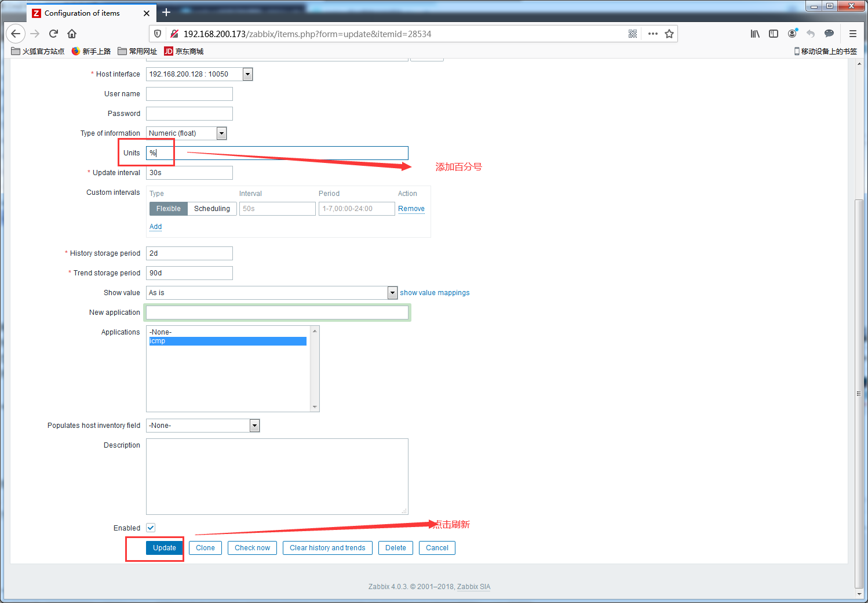The image size is (868, 603).
Task: Open the hamburger application menu
Action: tap(853, 34)
